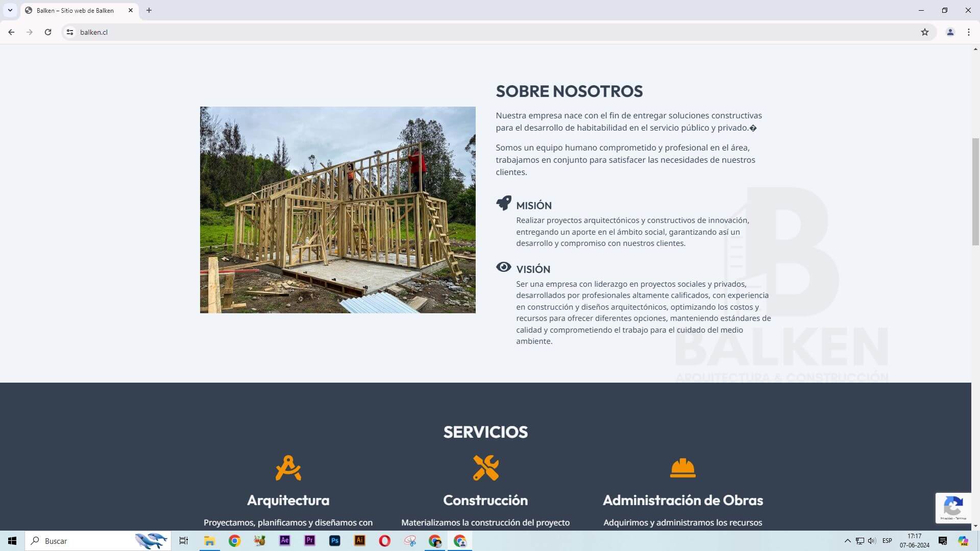Viewport: 980px width, 551px height.
Task: Bookmark this page with star icon
Action: tap(925, 32)
